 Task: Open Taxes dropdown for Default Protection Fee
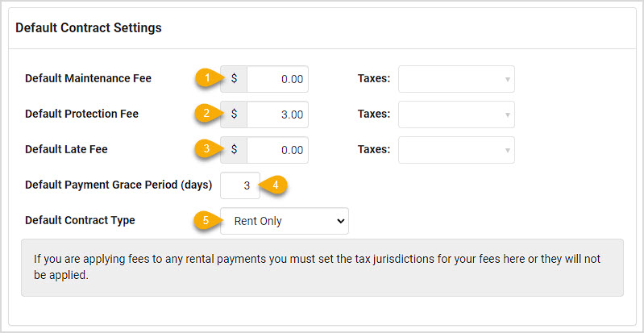coord(456,114)
